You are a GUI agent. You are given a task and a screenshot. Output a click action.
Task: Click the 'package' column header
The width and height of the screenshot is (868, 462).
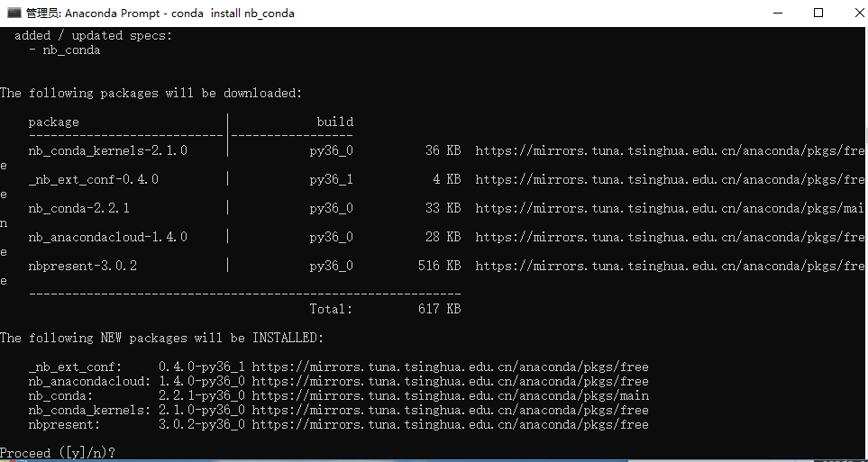click(x=54, y=122)
